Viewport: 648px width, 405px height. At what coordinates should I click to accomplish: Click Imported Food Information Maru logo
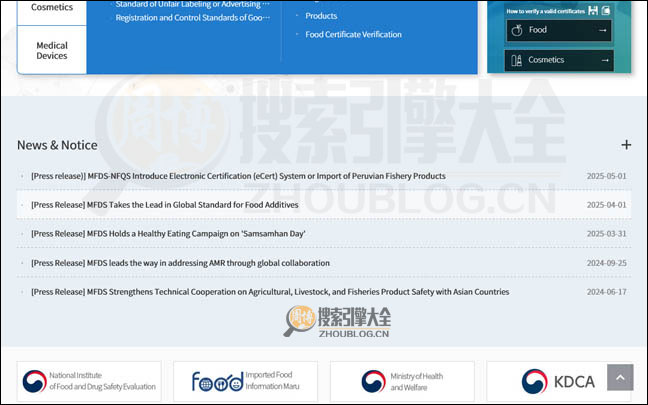[x=245, y=381]
